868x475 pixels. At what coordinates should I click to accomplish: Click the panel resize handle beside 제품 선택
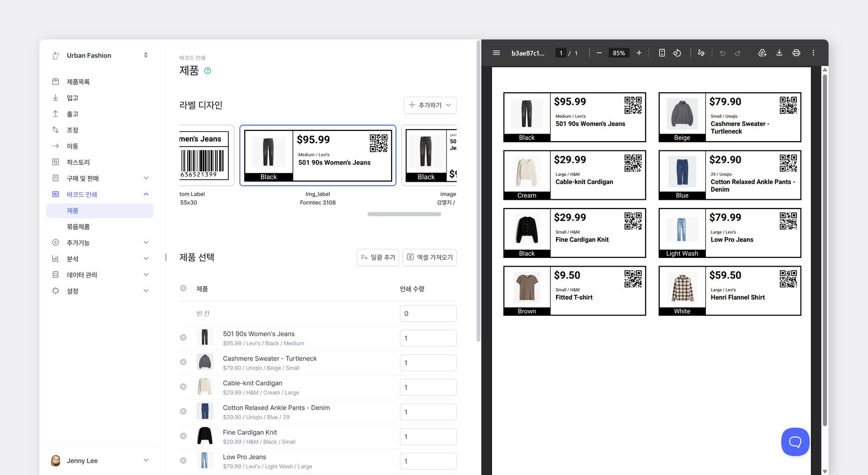[166, 257]
